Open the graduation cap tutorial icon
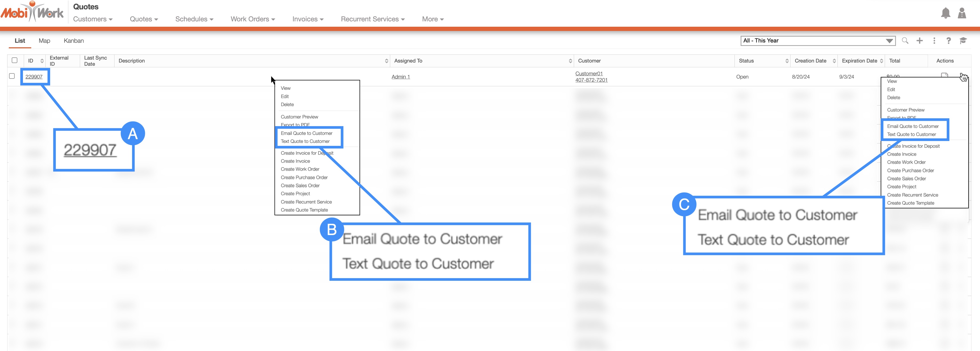 tap(963, 41)
